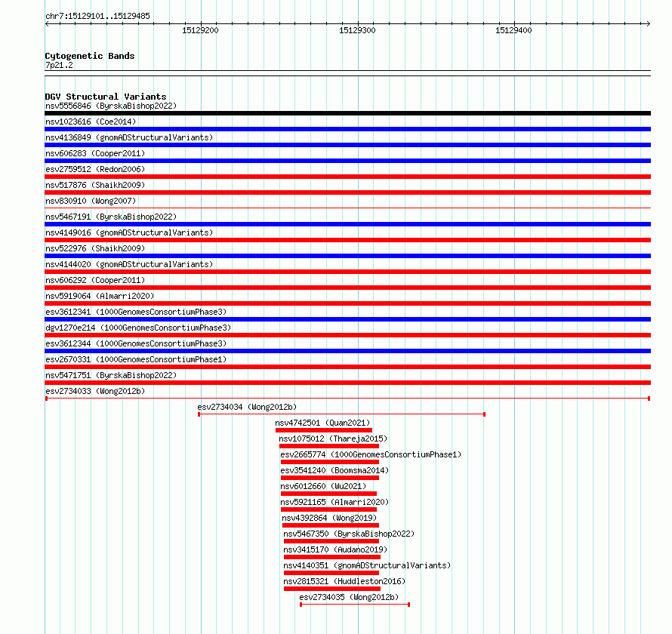The height and width of the screenshot is (634, 672).
Task: Open variant nsv5919064 (Almarri2020) label
Action: 100,296
